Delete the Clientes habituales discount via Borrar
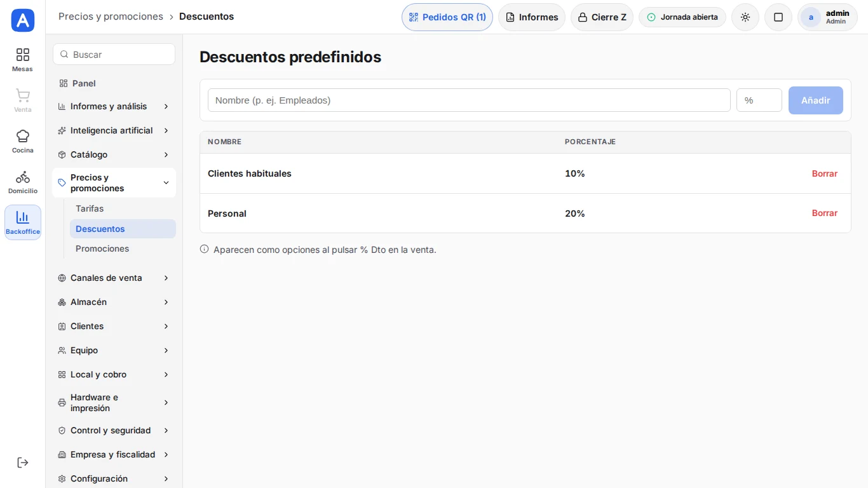 tap(825, 173)
